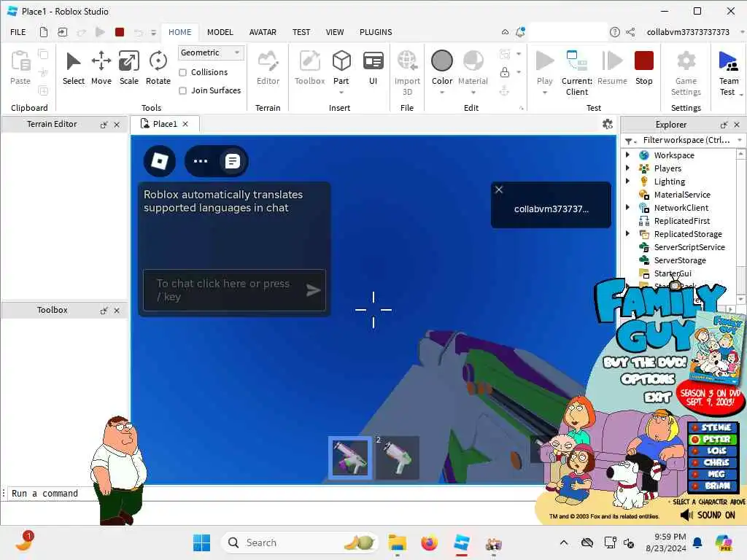Open the new file icon in quick access
The width and height of the screenshot is (747, 560).
(x=43, y=32)
